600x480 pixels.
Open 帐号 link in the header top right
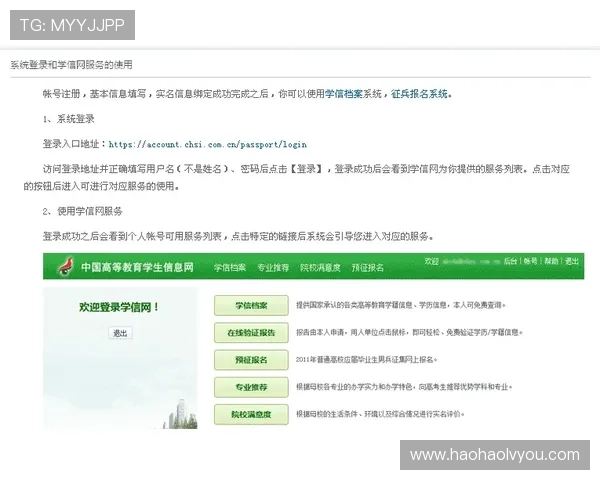[530, 261]
